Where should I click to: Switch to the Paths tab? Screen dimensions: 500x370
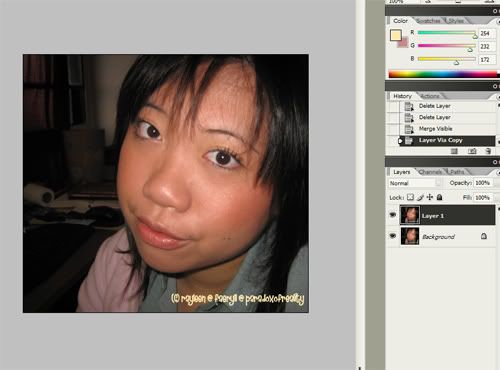click(x=457, y=172)
